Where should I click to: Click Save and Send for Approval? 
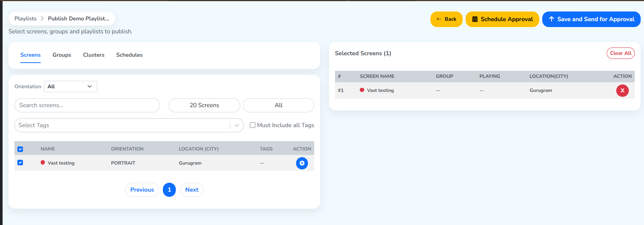(x=591, y=19)
